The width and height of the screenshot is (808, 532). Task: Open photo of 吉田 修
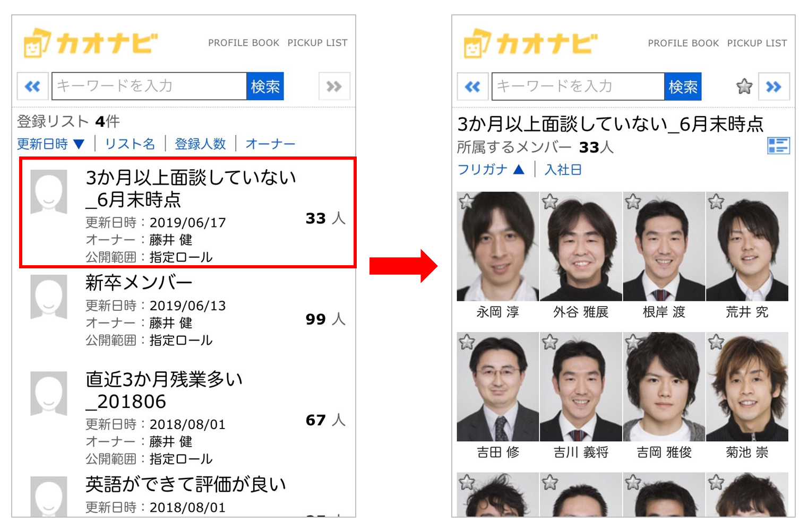(x=498, y=387)
